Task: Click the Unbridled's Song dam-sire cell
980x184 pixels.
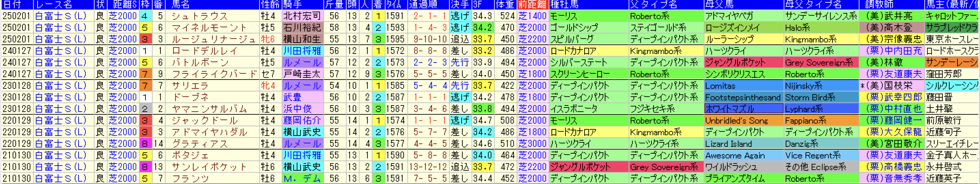Action: (737, 120)
